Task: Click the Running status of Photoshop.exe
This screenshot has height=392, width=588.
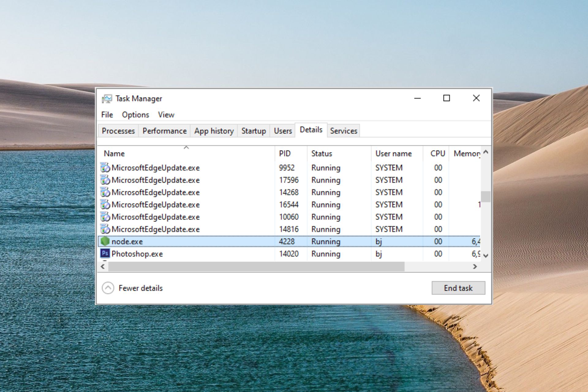Action: pyautogui.click(x=326, y=254)
